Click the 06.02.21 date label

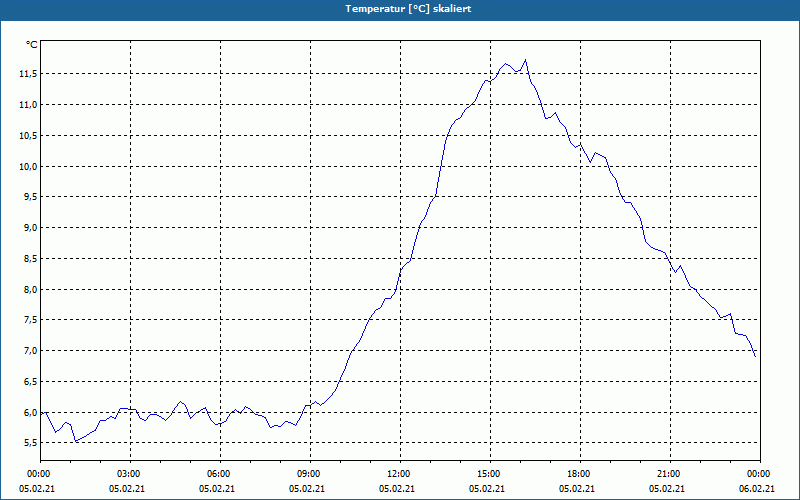coord(757,489)
